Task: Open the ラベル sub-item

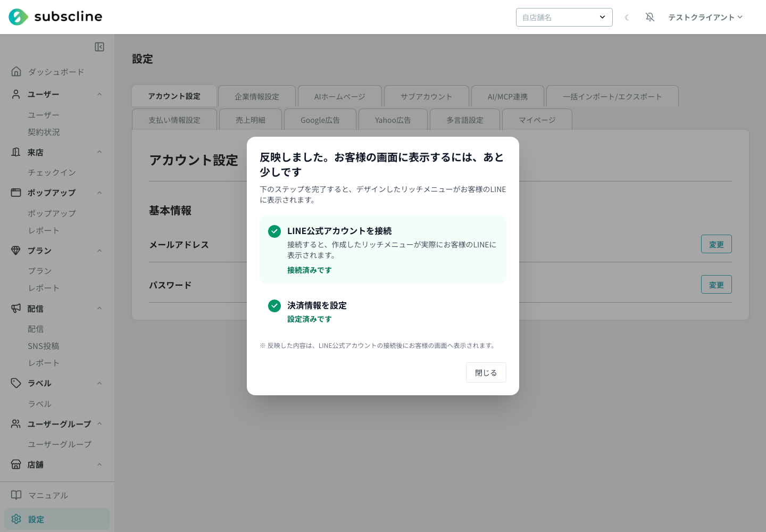Action: click(x=40, y=404)
